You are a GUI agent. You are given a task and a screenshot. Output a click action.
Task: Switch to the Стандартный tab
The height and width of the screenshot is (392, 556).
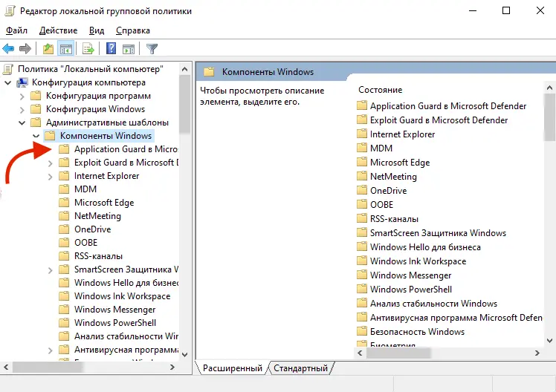pyautogui.click(x=300, y=368)
